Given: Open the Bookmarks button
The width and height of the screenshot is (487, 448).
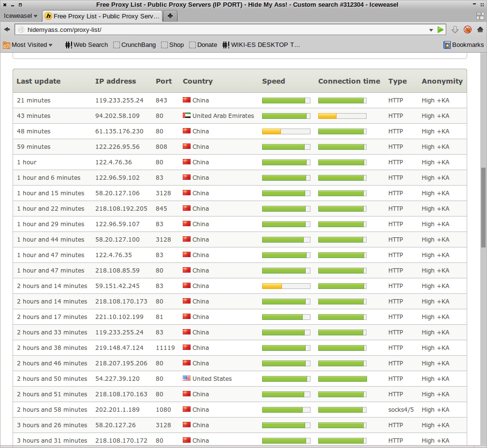Looking at the screenshot, I should 463,45.
